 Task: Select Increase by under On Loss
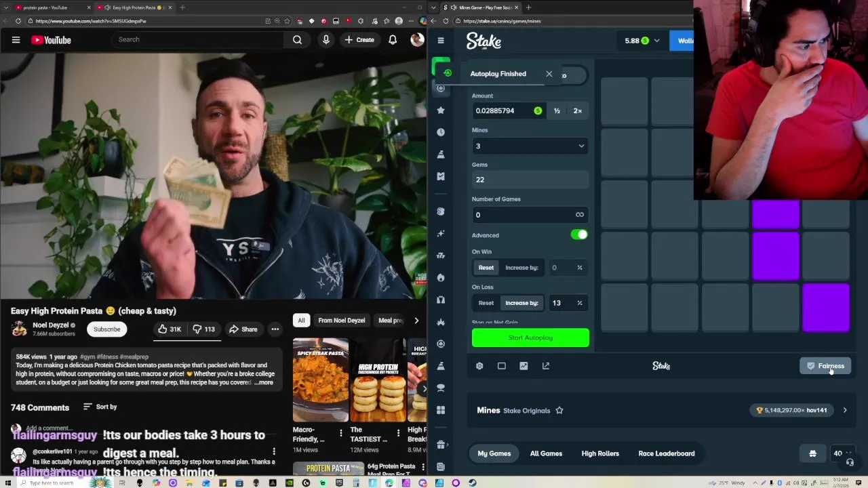pyautogui.click(x=521, y=303)
